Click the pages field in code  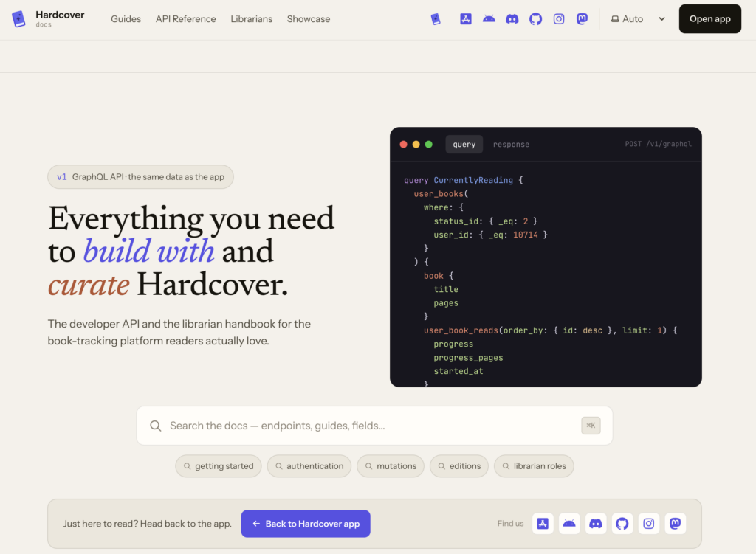(x=445, y=303)
